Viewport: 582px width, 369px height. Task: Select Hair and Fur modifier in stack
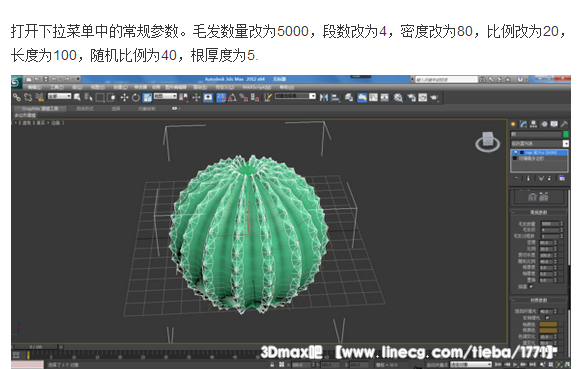(539, 153)
